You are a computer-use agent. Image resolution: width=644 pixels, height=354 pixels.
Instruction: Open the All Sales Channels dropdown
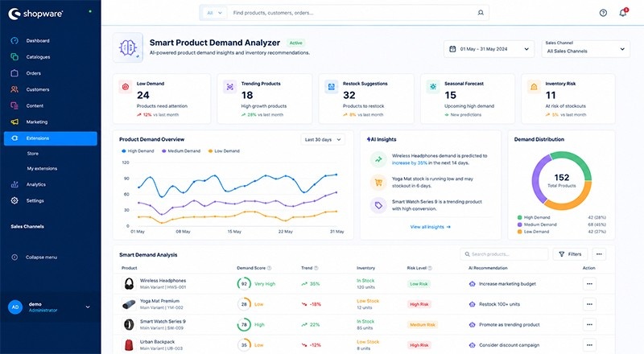click(x=586, y=49)
